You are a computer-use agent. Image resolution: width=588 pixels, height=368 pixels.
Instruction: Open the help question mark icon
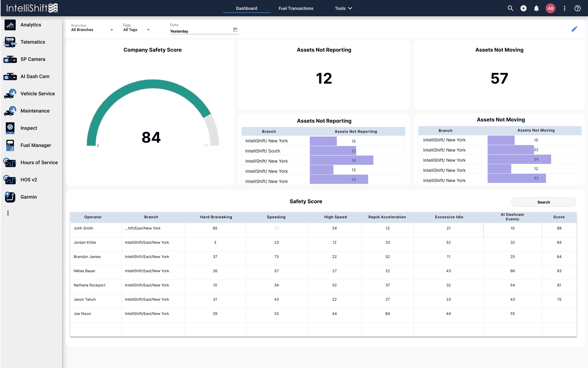578,8
